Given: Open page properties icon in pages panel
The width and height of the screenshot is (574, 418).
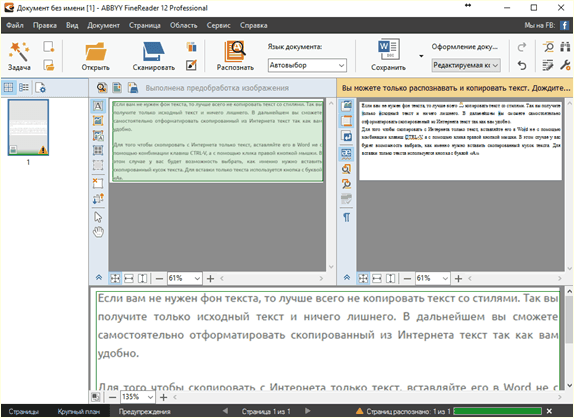Looking at the screenshot, I should 40,87.
